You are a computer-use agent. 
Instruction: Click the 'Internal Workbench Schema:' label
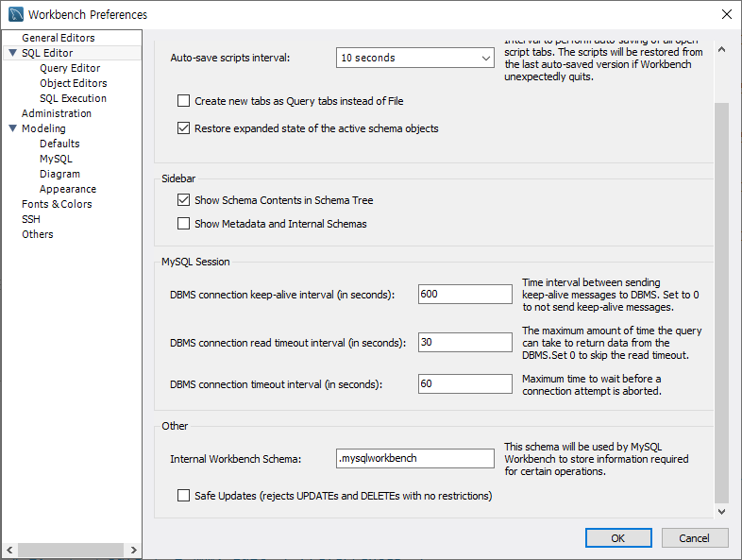tap(236, 459)
